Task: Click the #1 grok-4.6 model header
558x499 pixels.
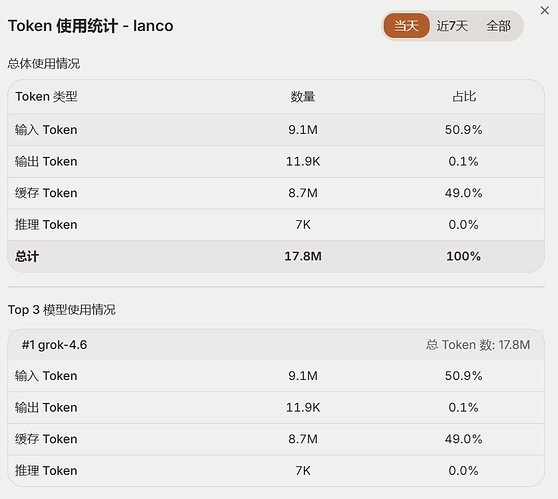Action: pos(54,345)
